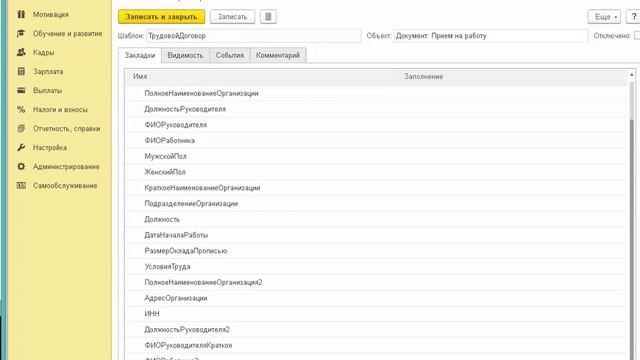Select the ИНН row
The height and width of the screenshot is (360, 640).
(x=376, y=313)
